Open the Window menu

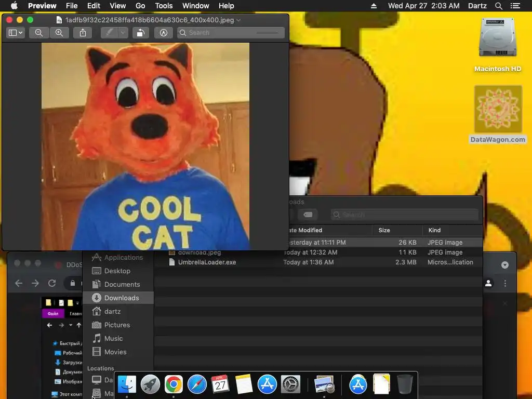(x=196, y=6)
